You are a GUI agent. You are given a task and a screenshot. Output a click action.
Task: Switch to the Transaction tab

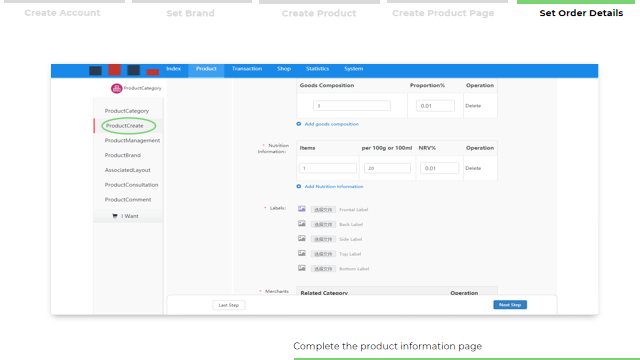[247, 69]
